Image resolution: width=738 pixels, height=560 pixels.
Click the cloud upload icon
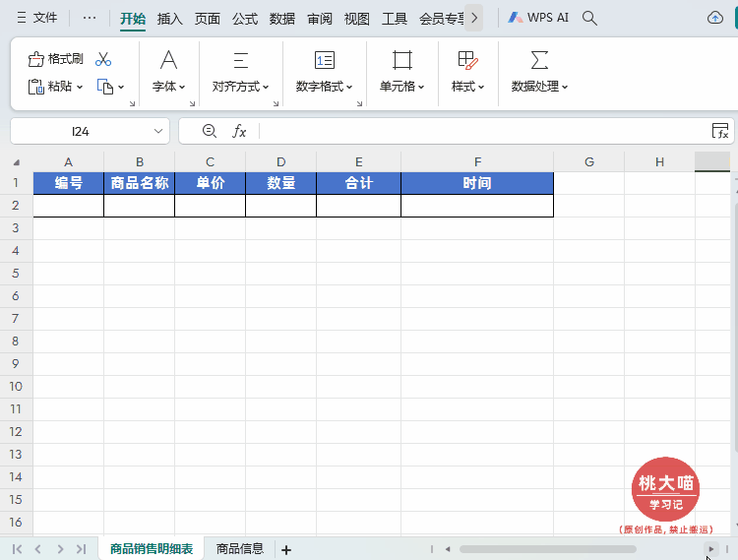point(715,18)
